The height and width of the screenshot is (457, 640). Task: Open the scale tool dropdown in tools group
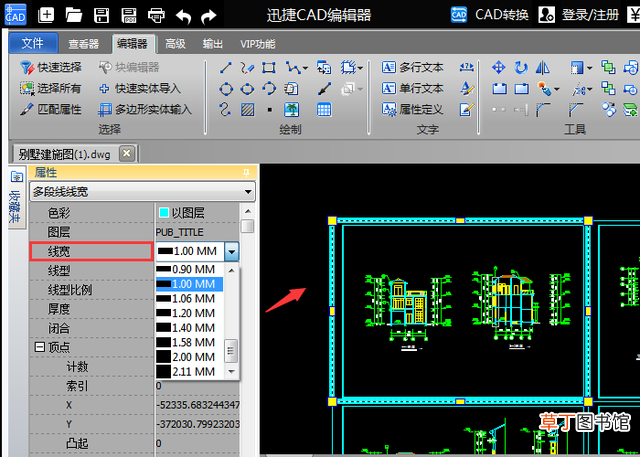click(589, 68)
